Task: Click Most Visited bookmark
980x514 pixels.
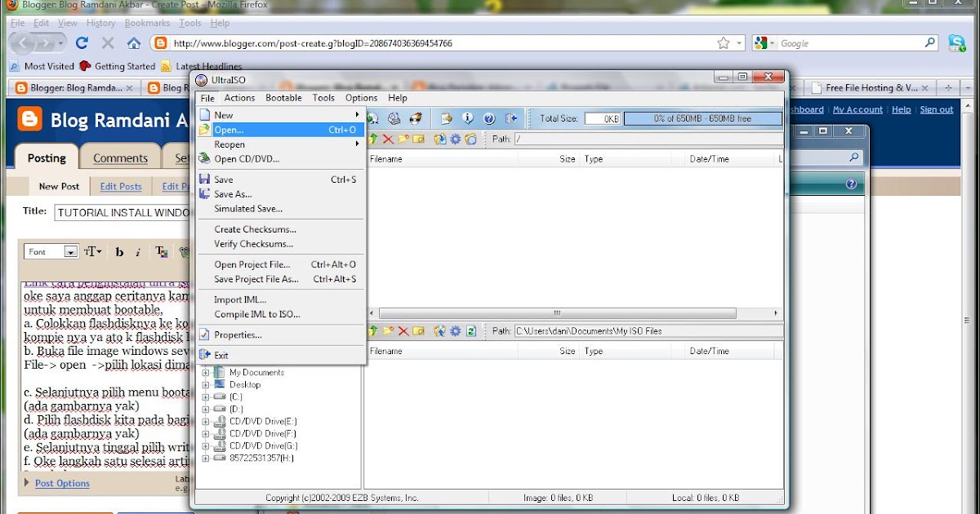Action: click(x=41, y=67)
